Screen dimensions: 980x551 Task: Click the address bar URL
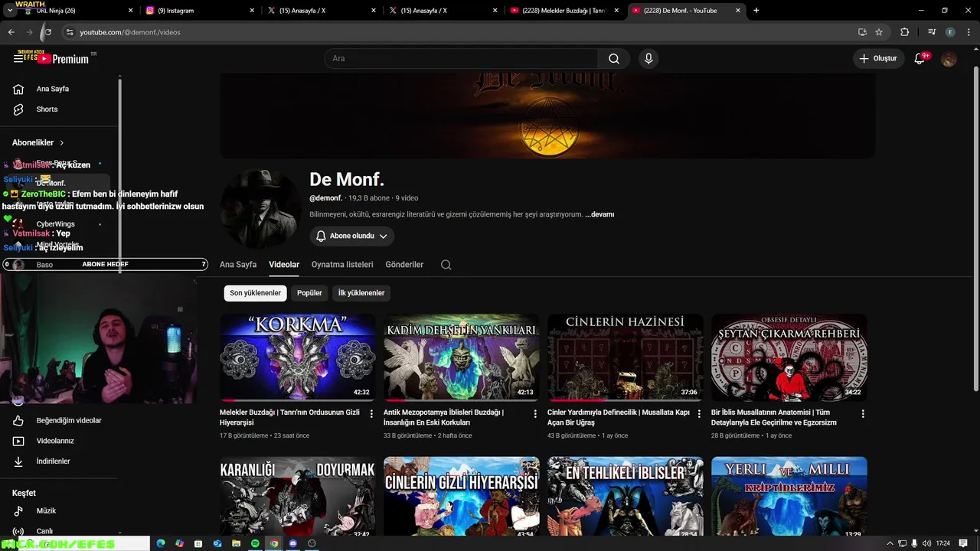(x=130, y=32)
